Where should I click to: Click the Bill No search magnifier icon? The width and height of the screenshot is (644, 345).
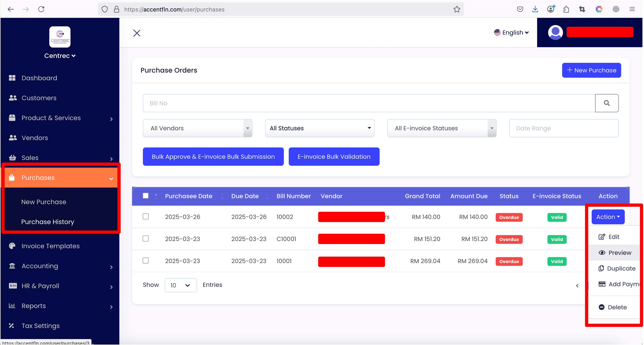(606, 103)
